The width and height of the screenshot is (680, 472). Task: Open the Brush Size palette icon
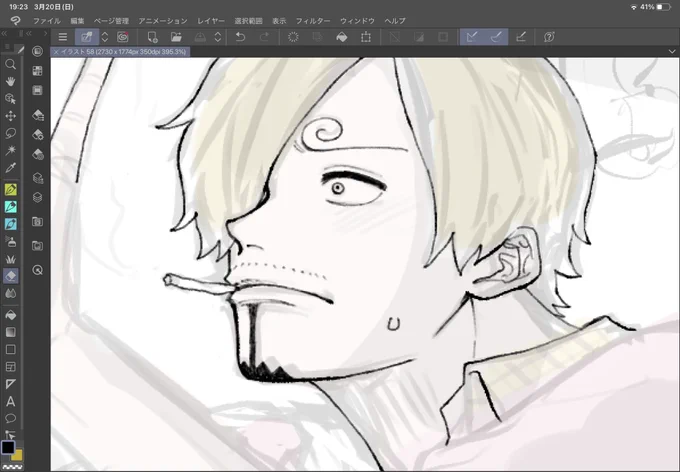38,154
